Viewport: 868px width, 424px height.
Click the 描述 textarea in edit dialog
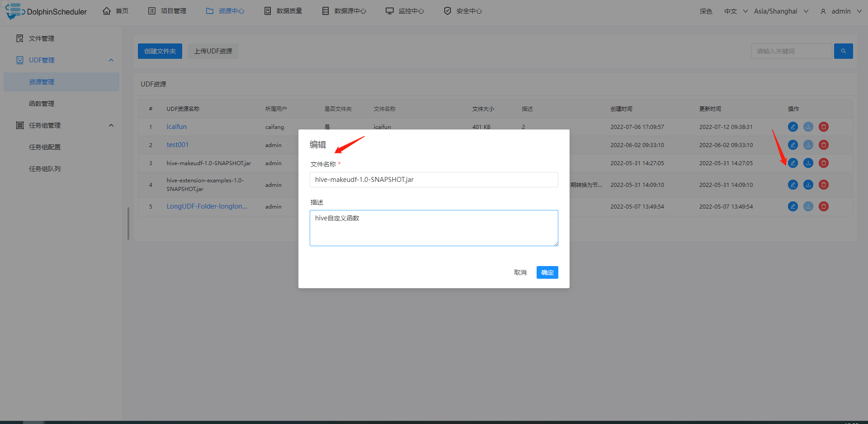pyautogui.click(x=434, y=228)
